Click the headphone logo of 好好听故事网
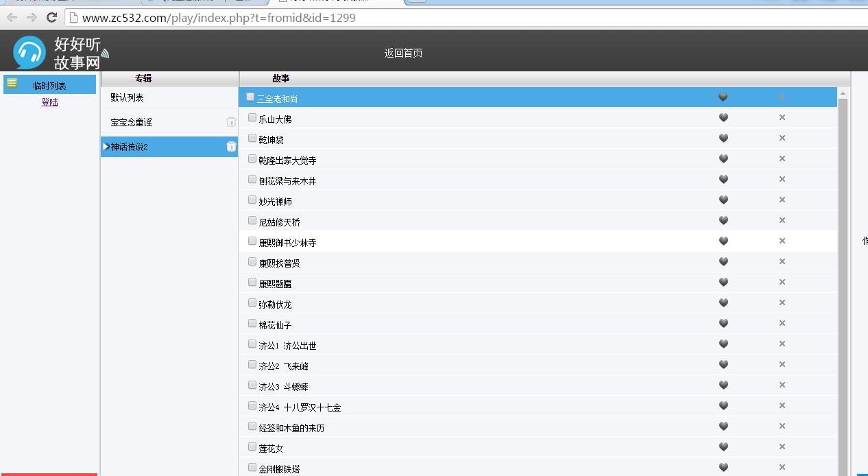 (x=29, y=52)
